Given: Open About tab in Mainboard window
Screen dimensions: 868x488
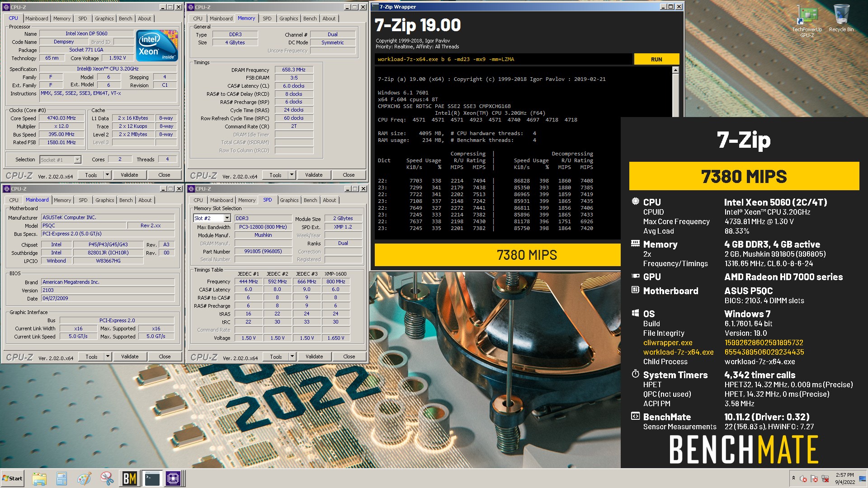Looking at the screenshot, I should tap(145, 200).
